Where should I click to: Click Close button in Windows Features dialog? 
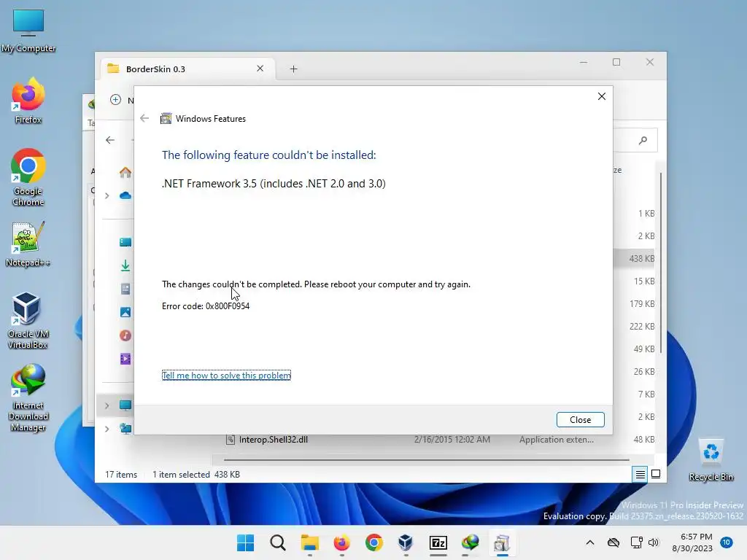(x=580, y=419)
